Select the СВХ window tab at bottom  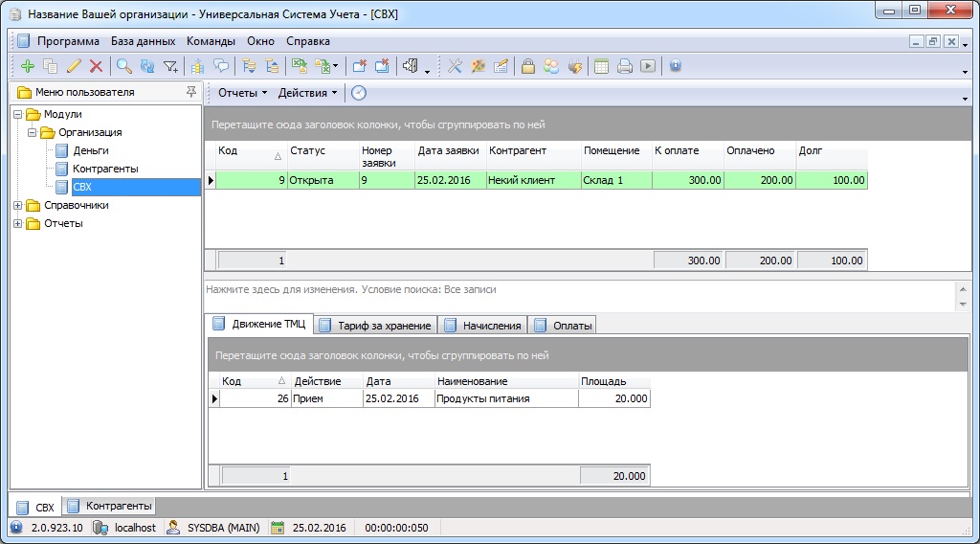(x=35, y=507)
